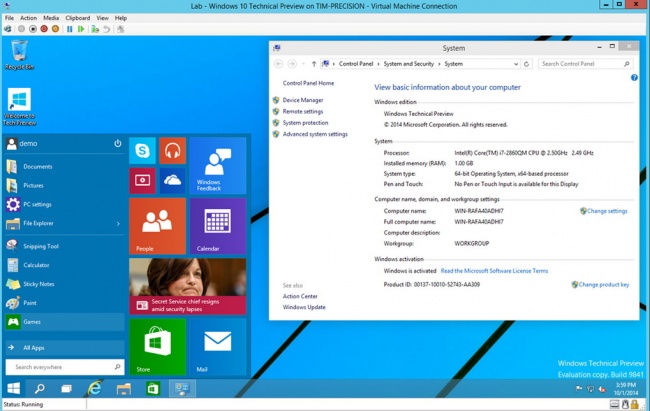Click the System window taskbar button
Viewport: 650px width, 411px height.
click(x=182, y=389)
